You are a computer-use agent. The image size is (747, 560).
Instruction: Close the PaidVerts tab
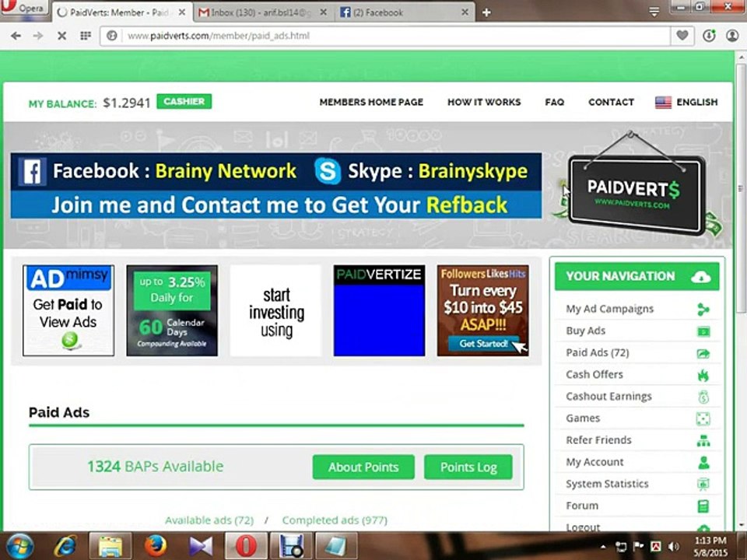pyautogui.click(x=181, y=13)
